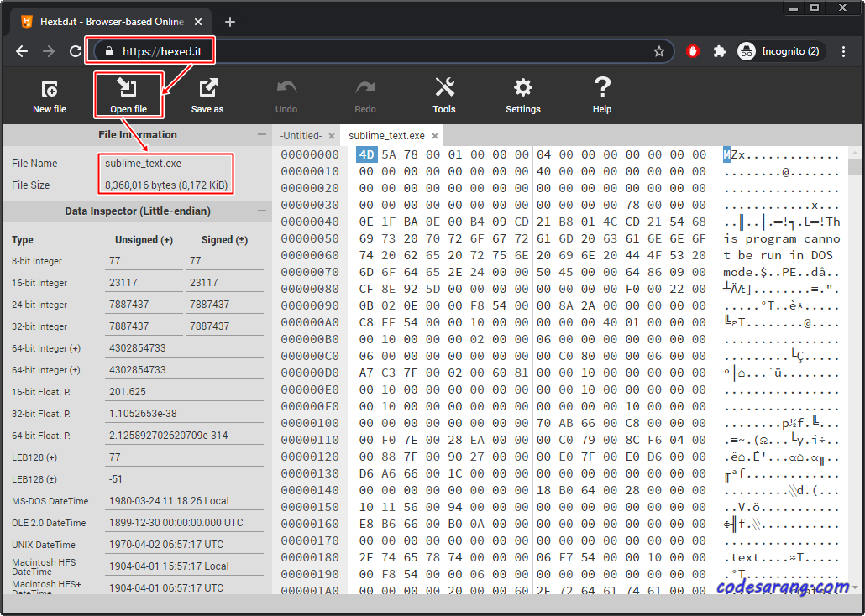
Task: Click the Signed (±) column header
Action: [x=224, y=240]
